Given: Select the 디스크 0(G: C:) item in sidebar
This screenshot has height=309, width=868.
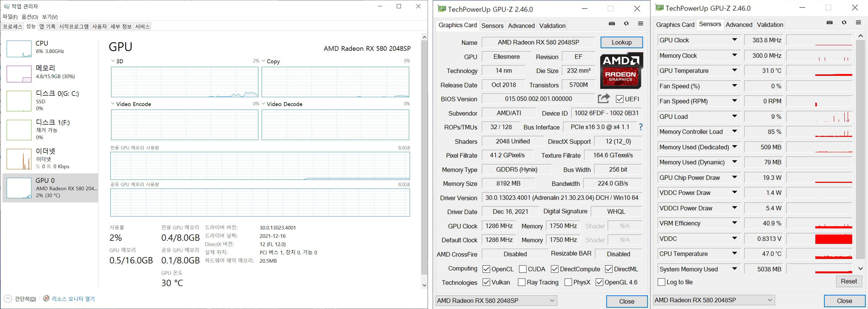Looking at the screenshot, I should tap(50, 101).
